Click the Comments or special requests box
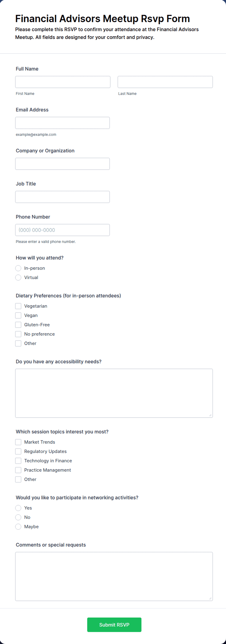Viewport: 226px width, 644px height. point(114,577)
